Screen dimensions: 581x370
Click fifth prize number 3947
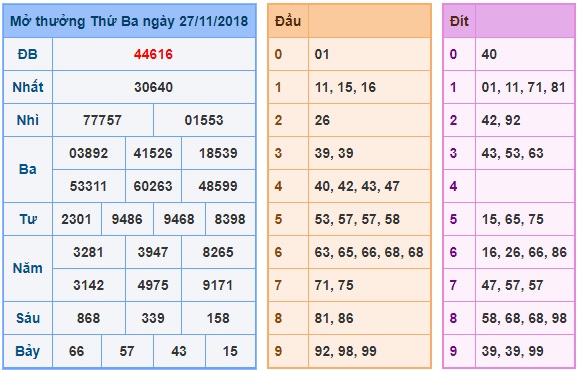coord(153,252)
